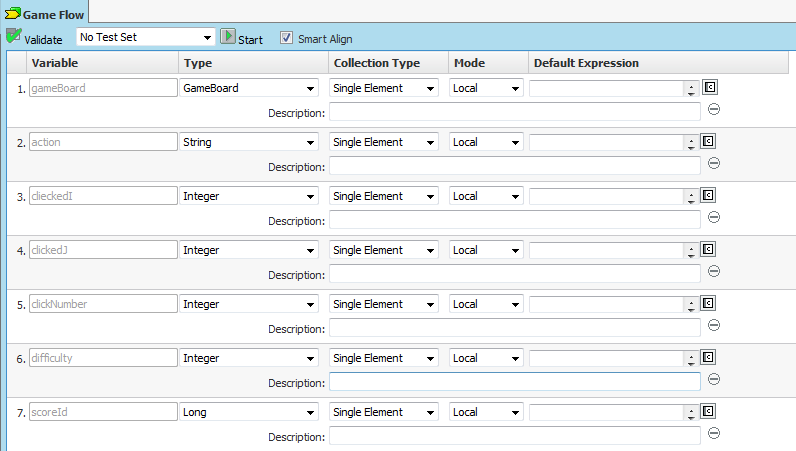
Task: Select the Game Flow tab
Action: tap(47, 11)
